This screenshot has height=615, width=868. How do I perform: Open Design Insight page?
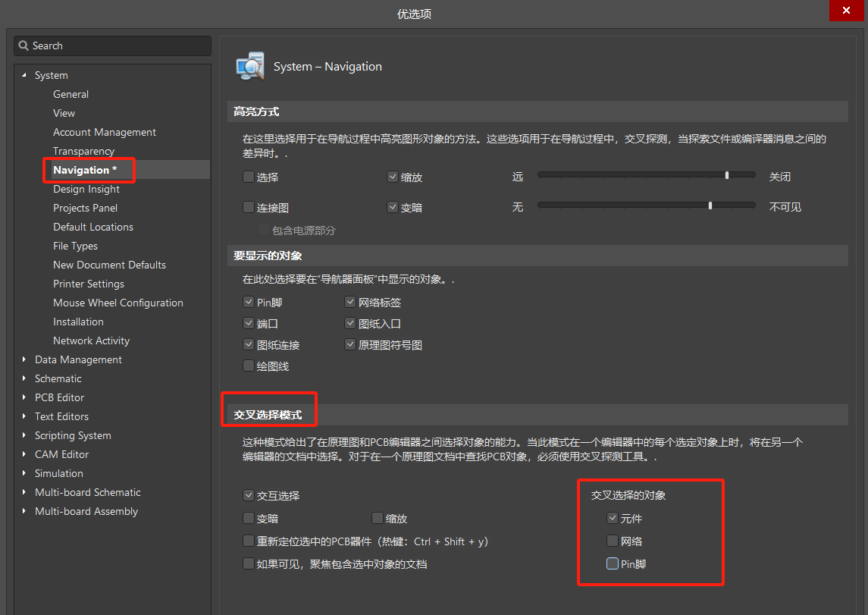click(x=86, y=189)
